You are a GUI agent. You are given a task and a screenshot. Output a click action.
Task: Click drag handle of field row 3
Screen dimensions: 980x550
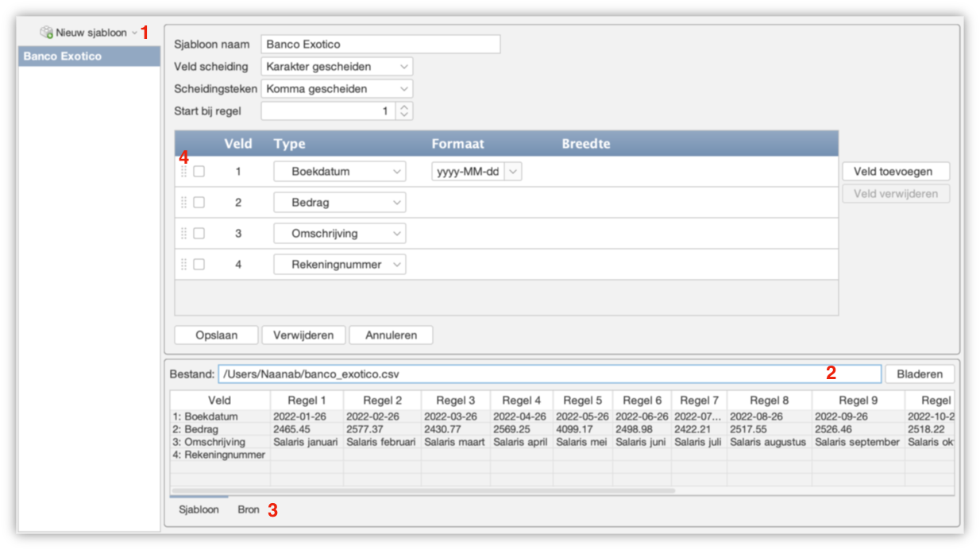[x=184, y=234]
